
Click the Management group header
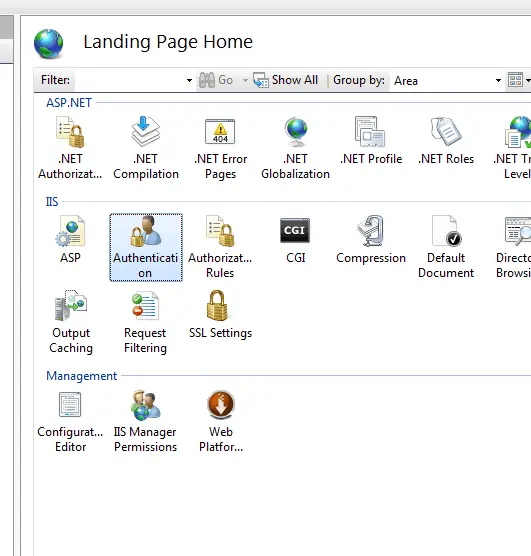[82, 376]
